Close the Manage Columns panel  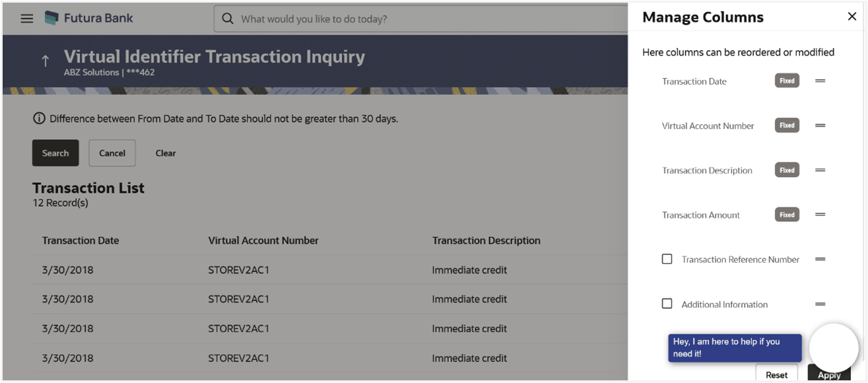click(851, 17)
